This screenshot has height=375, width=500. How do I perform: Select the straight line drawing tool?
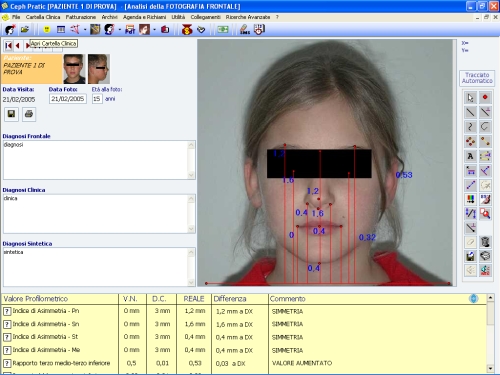click(470, 112)
